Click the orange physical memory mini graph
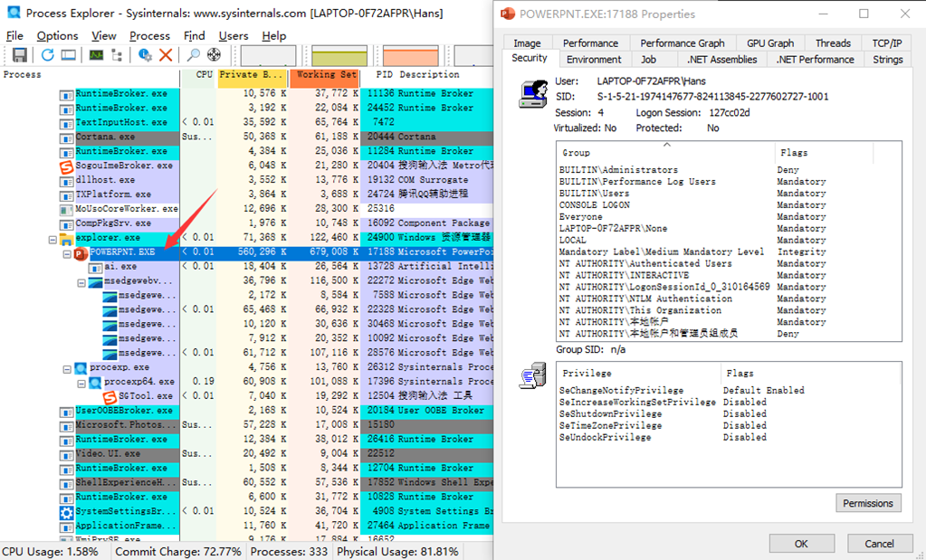The height and width of the screenshot is (560, 926). 411,55
